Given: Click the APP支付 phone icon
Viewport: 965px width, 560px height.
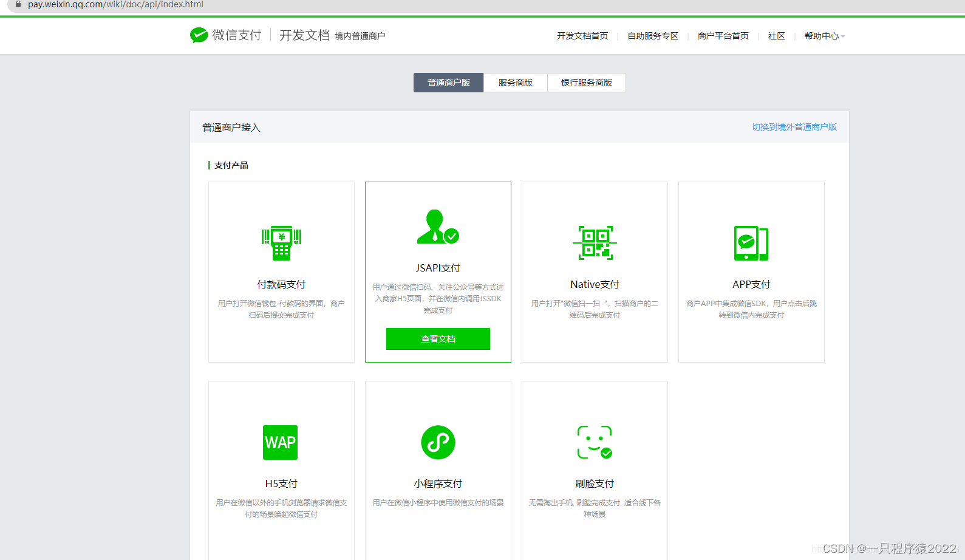Looking at the screenshot, I should (x=751, y=243).
